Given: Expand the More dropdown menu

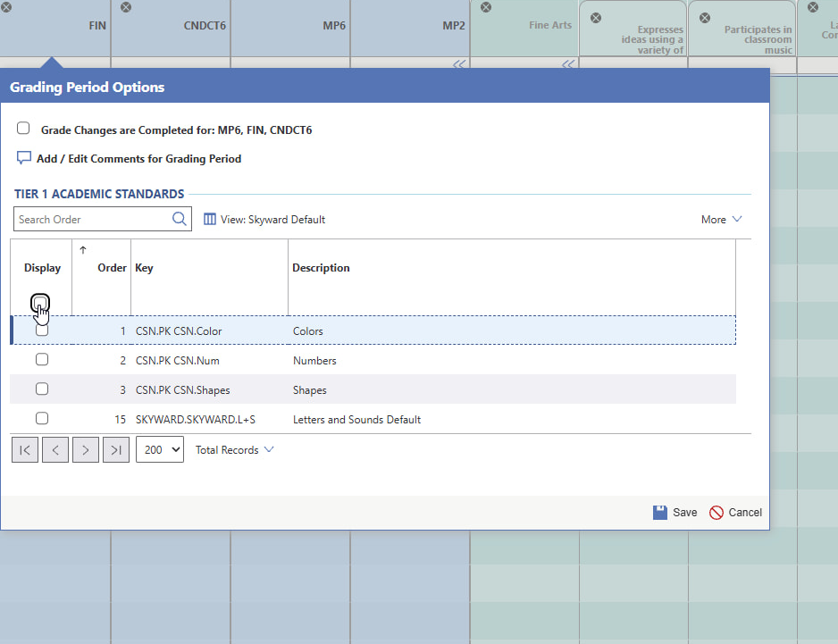Looking at the screenshot, I should click(x=722, y=219).
